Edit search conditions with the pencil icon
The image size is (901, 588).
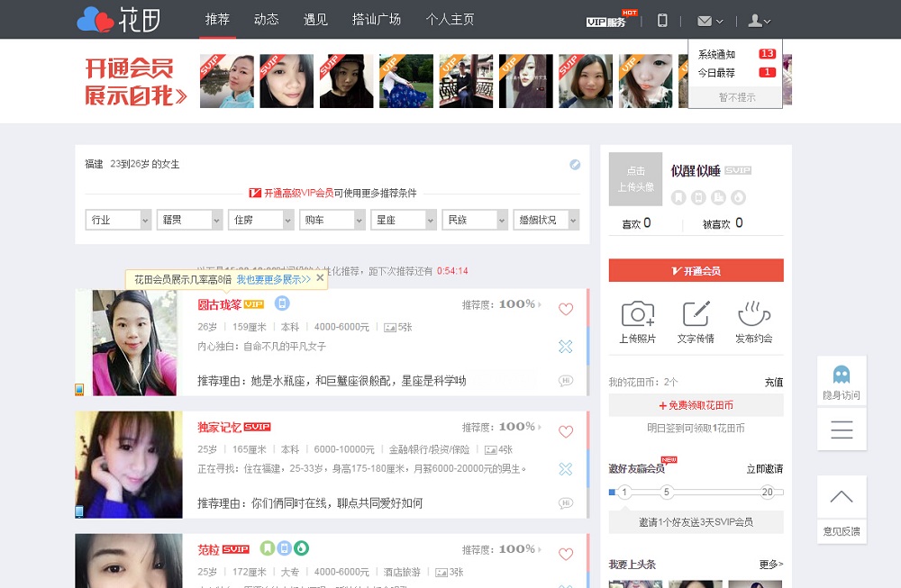[575, 164]
